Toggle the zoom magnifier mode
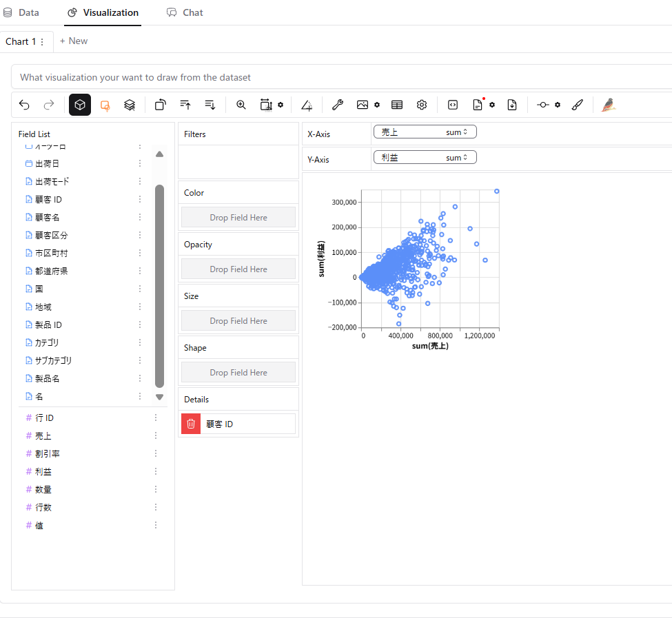The height and width of the screenshot is (618, 672). coord(241,104)
